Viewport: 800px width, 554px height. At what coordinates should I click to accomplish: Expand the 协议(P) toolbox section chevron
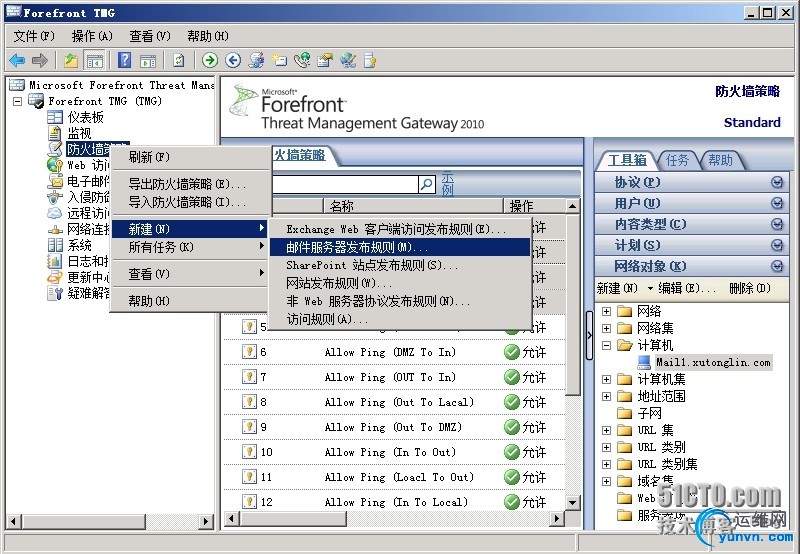pyautogui.click(x=777, y=182)
